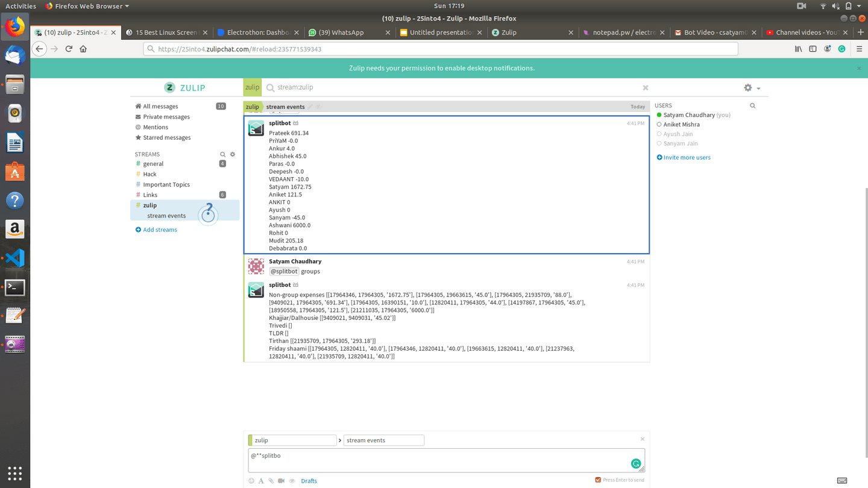Open the 'stream events' topic in sidebar
Image resolution: width=868 pixels, height=488 pixels.
pyautogui.click(x=166, y=216)
